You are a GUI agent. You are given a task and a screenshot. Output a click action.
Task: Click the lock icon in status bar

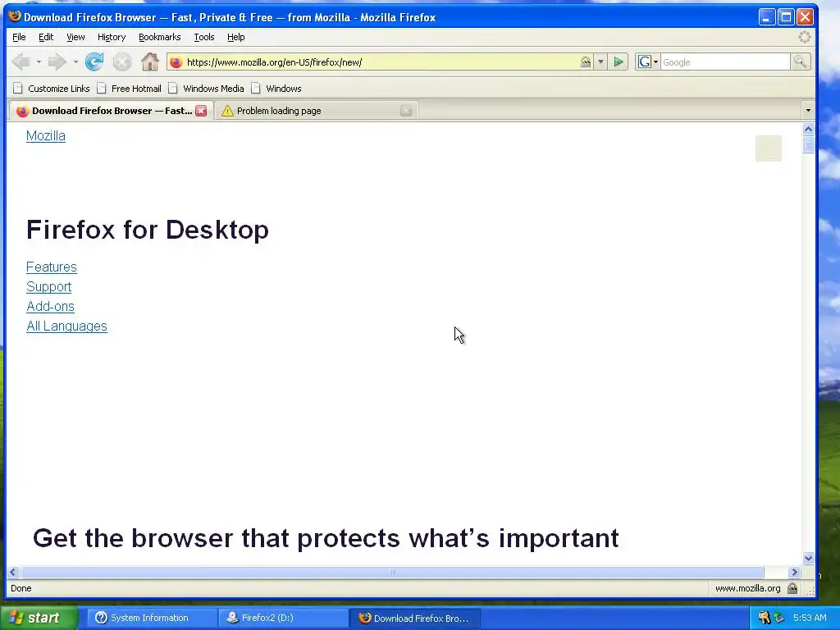(x=792, y=588)
